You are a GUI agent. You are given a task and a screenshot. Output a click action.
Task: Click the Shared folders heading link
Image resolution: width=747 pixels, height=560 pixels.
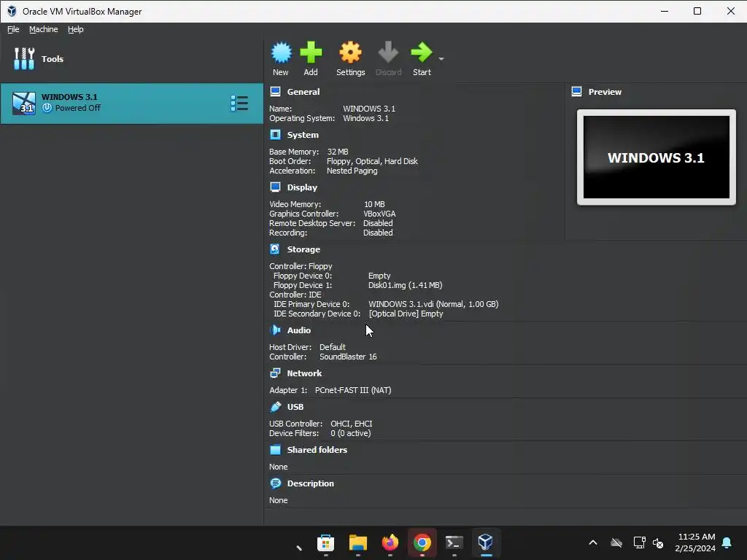pyautogui.click(x=317, y=449)
